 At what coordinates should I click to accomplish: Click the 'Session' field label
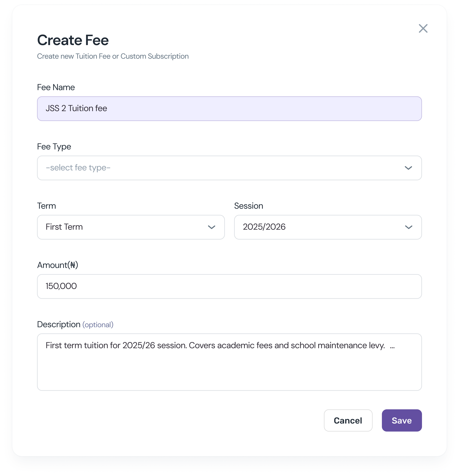(x=248, y=206)
